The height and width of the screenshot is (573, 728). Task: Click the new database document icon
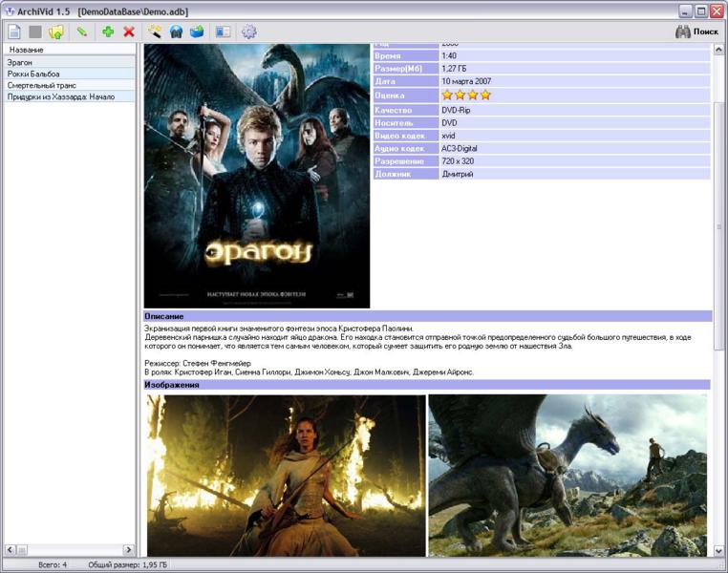[14, 32]
